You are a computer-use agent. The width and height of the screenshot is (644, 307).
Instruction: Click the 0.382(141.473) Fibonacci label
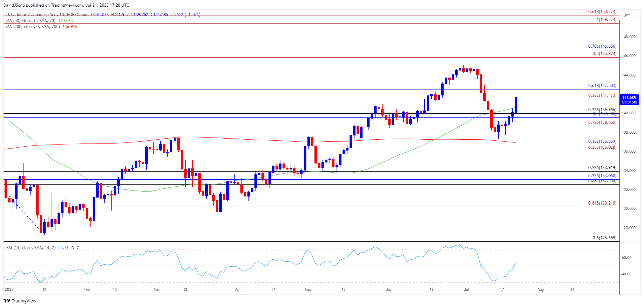[x=602, y=95]
